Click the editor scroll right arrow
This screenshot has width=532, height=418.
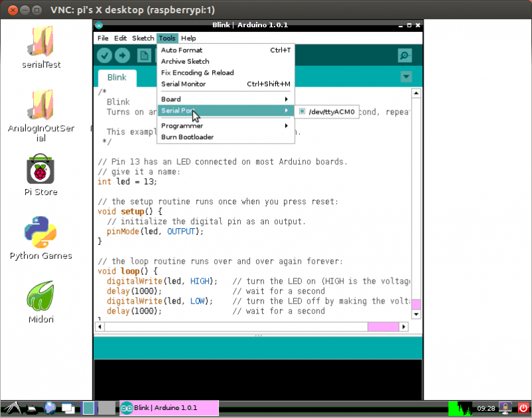(404, 327)
